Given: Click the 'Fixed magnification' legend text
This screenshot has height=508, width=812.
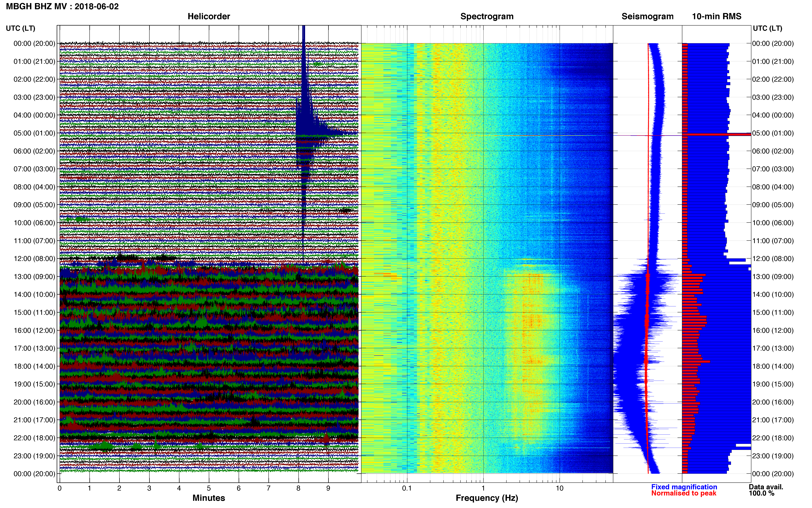Looking at the screenshot, I should [684, 487].
